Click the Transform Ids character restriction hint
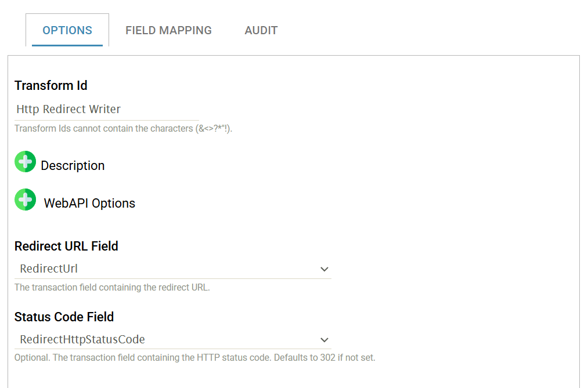Viewport: 588px width, 388px height. click(123, 128)
